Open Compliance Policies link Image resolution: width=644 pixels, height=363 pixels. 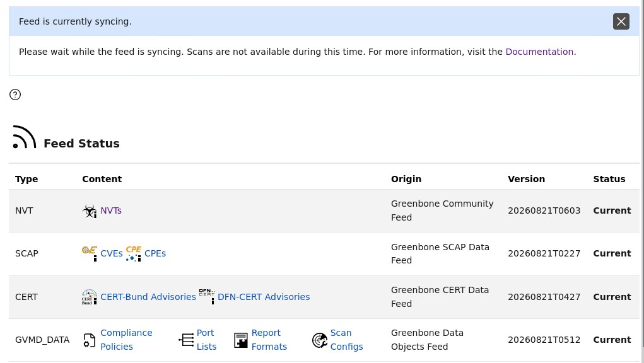click(127, 340)
